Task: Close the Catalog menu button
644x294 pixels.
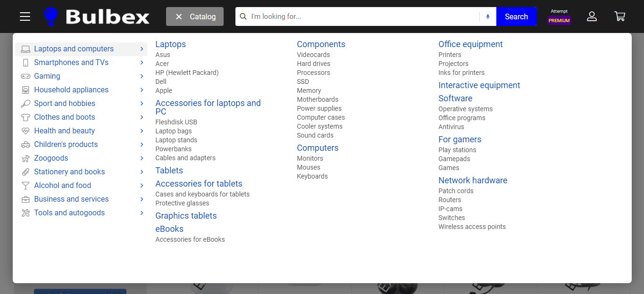Action: click(195, 16)
